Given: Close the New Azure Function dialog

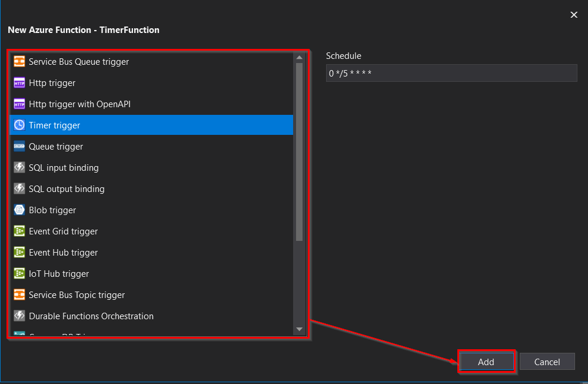Looking at the screenshot, I should click(x=574, y=14).
